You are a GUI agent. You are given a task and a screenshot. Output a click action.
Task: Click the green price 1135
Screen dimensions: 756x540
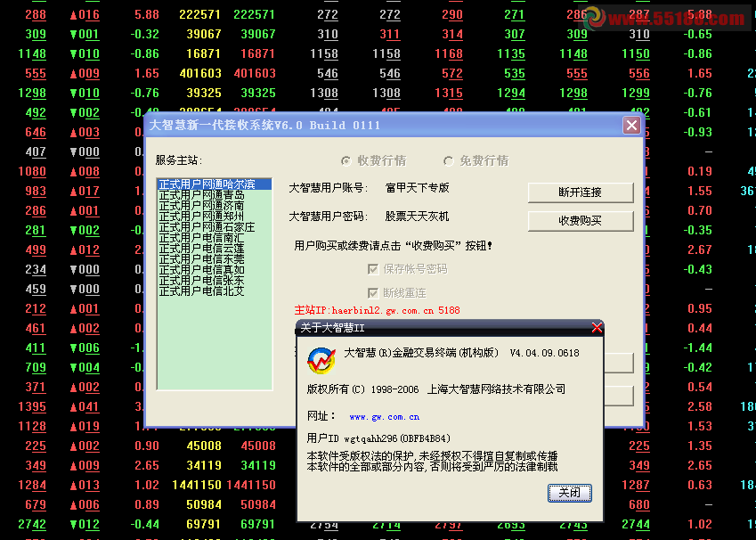[x=511, y=54]
